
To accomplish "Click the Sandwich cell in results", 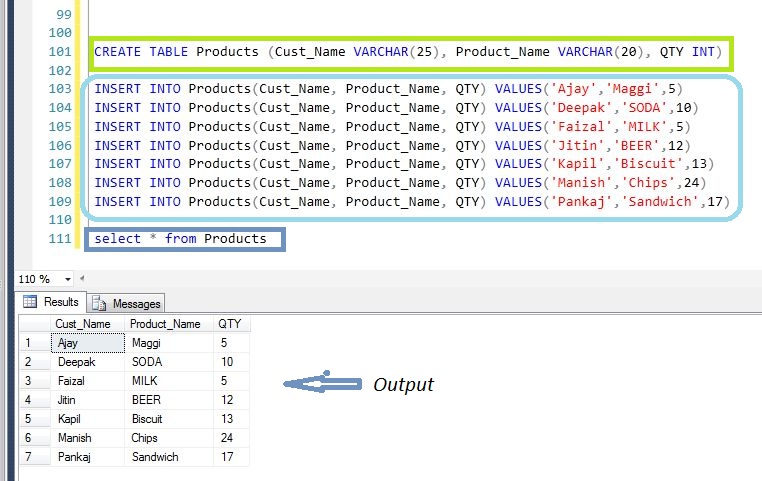I will [165, 457].
